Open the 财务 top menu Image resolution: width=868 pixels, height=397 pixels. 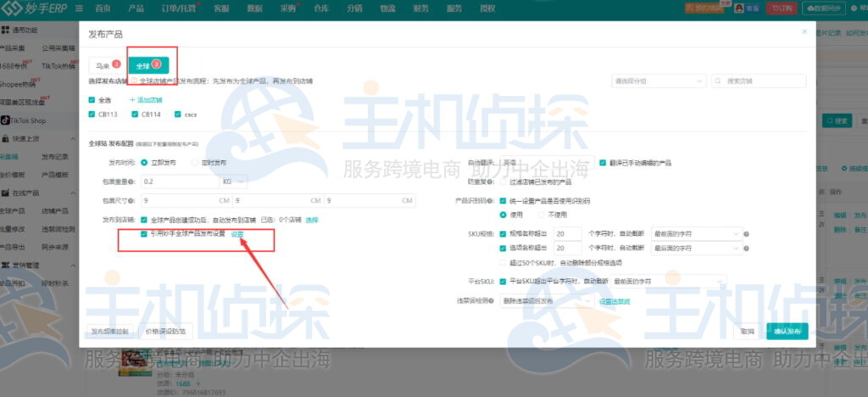[x=420, y=8]
